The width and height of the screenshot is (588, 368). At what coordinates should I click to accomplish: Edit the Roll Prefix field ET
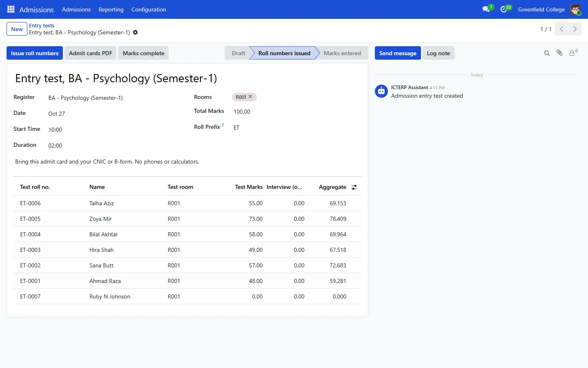297,128
